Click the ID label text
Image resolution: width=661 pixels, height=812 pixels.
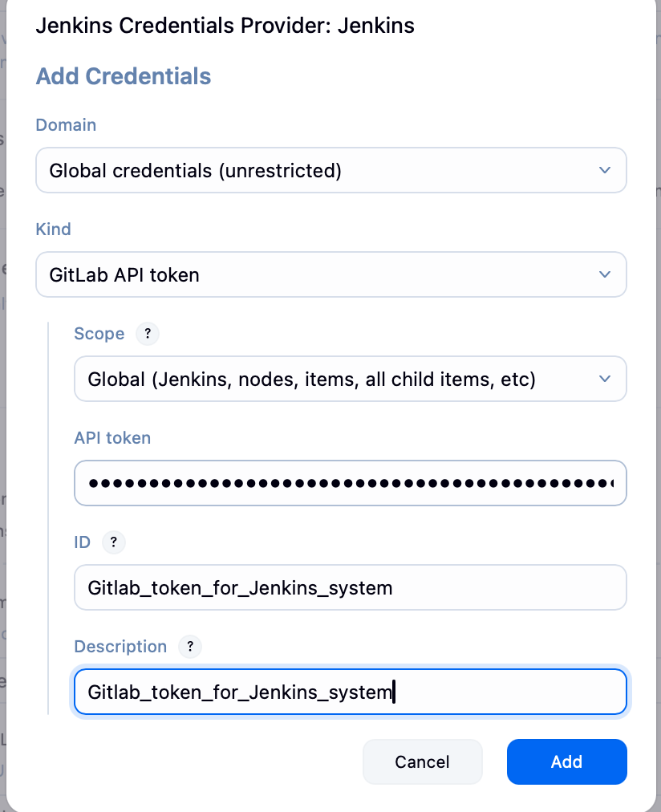82,542
